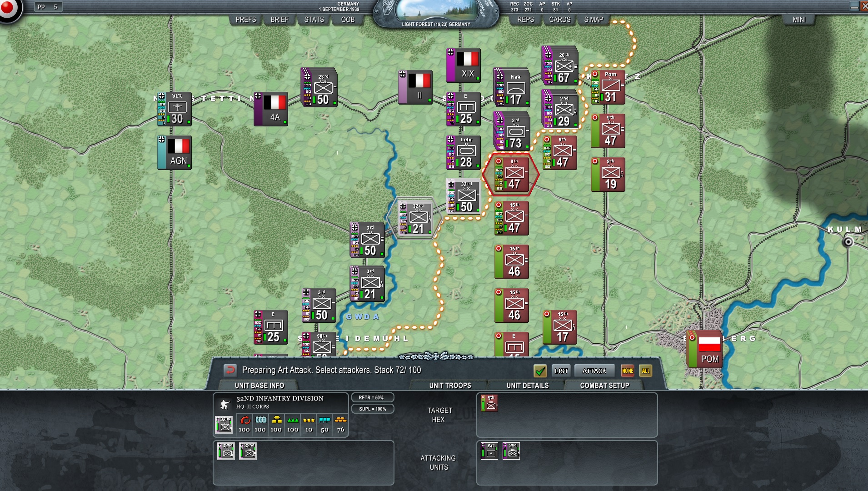The width and height of the screenshot is (868, 491).
Task: Adjust the RETR = 50% retreat control
Action: 373,397
